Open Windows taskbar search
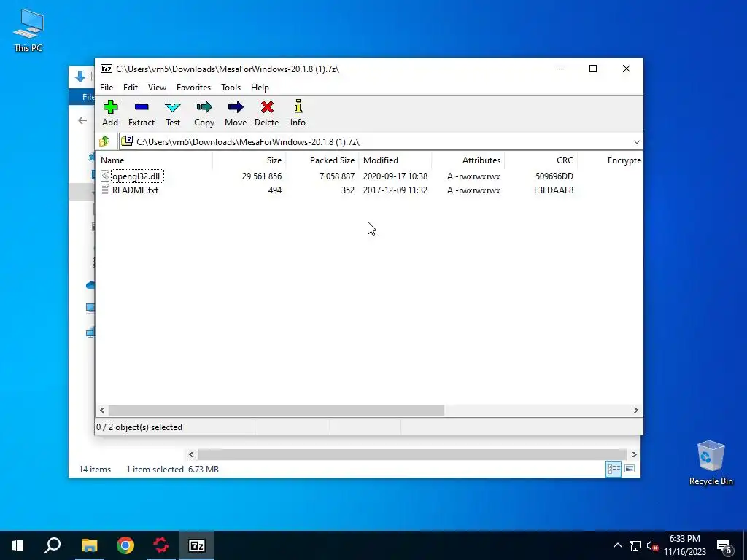Viewport: 747px width, 560px height. pyautogui.click(x=53, y=545)
